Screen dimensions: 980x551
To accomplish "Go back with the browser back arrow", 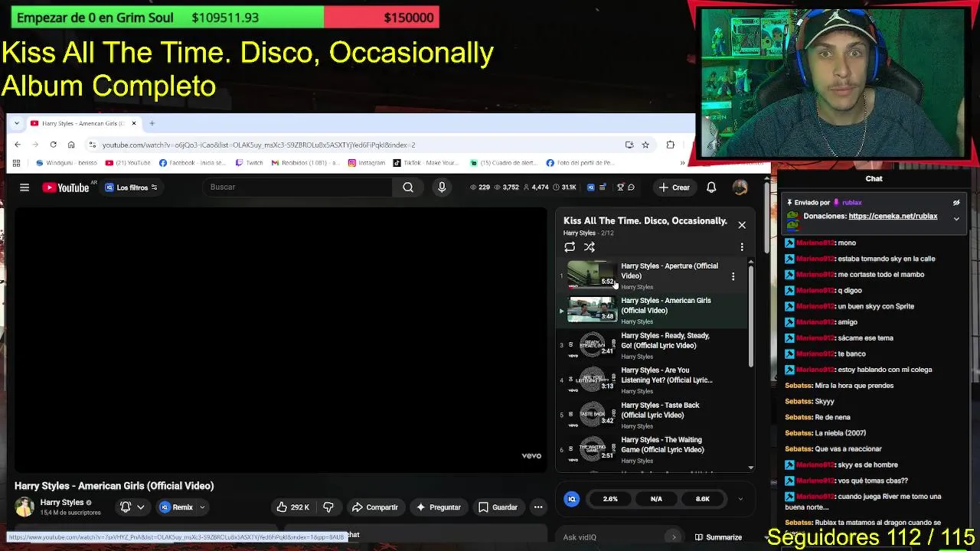I will pos(18,145).
